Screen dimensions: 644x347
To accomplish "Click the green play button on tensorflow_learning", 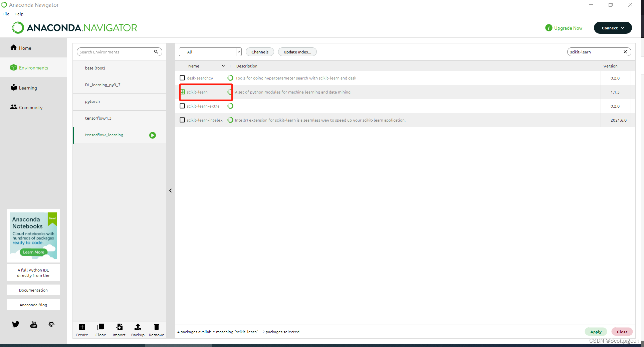I will click(153, 135).
